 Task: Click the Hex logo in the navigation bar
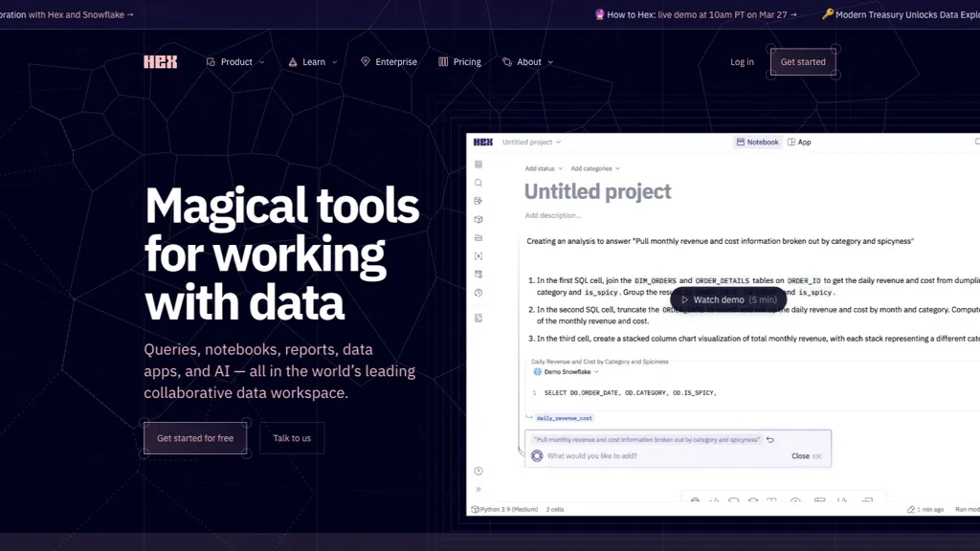[x=160, y=61]
